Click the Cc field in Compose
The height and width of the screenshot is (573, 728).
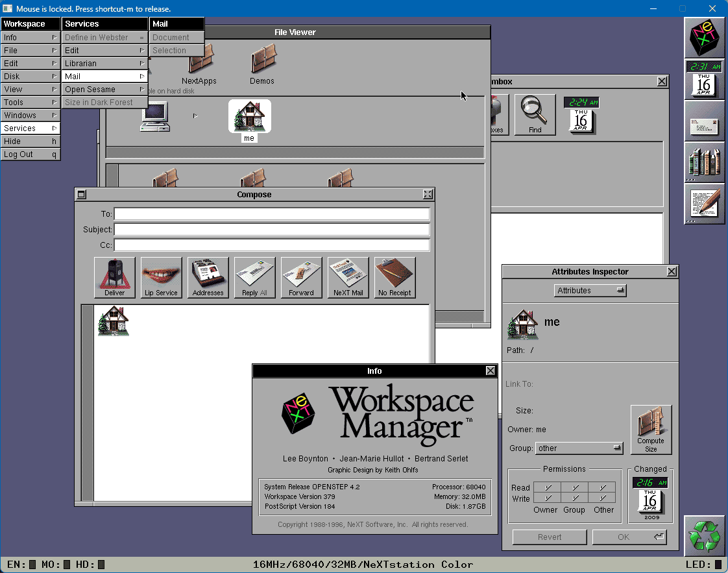tap(272, 245)
